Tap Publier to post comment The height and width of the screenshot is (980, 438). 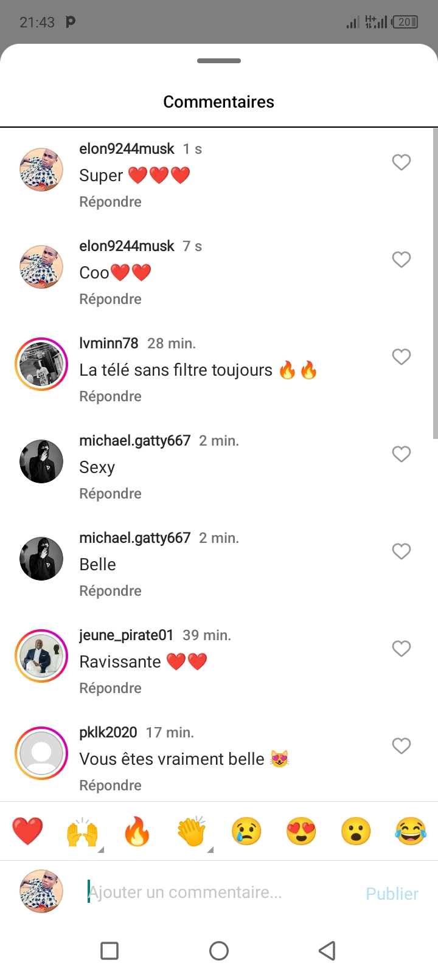(392, 894)
